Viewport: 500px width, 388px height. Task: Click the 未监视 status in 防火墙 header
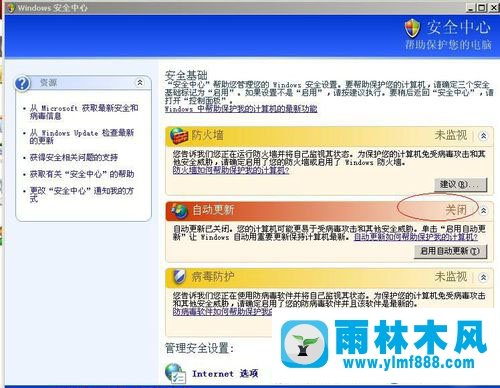pyautogui.click(x=451, y=135)
